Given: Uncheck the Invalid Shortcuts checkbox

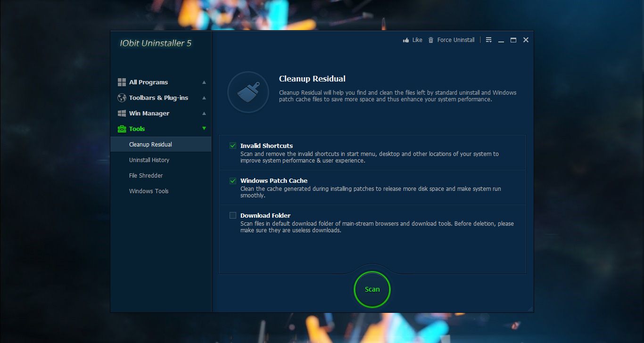Looking at the screenshot, I should pos(233,146).
